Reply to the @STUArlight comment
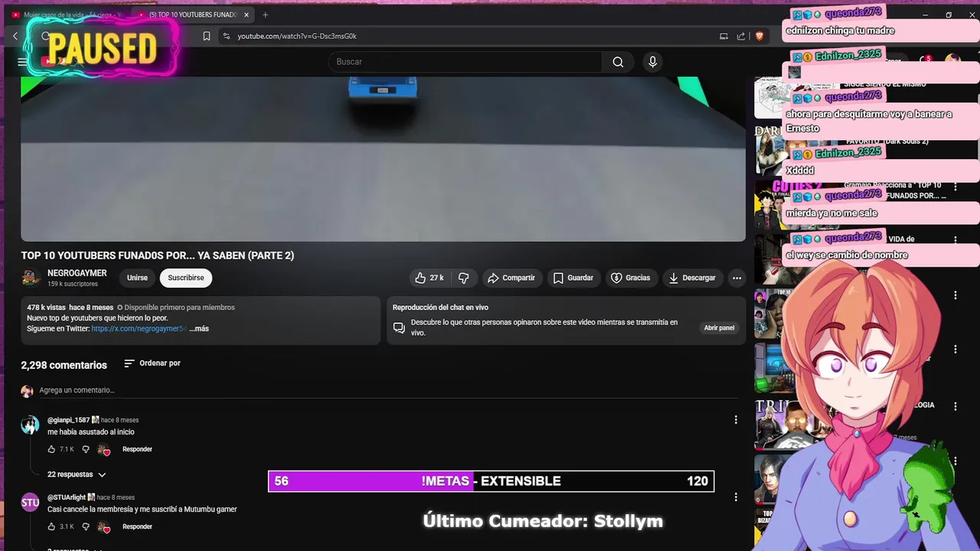Viewport: 980px width, 551px height. [x=137, y=527]
